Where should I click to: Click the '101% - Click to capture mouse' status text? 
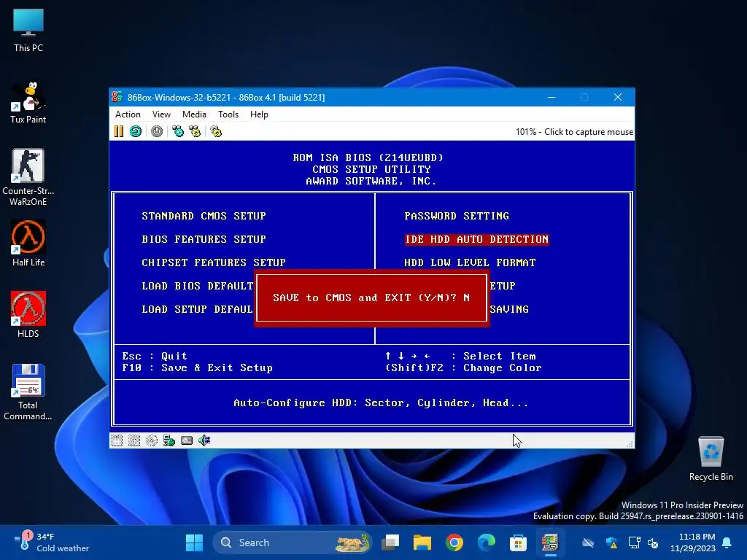(574, 132)
